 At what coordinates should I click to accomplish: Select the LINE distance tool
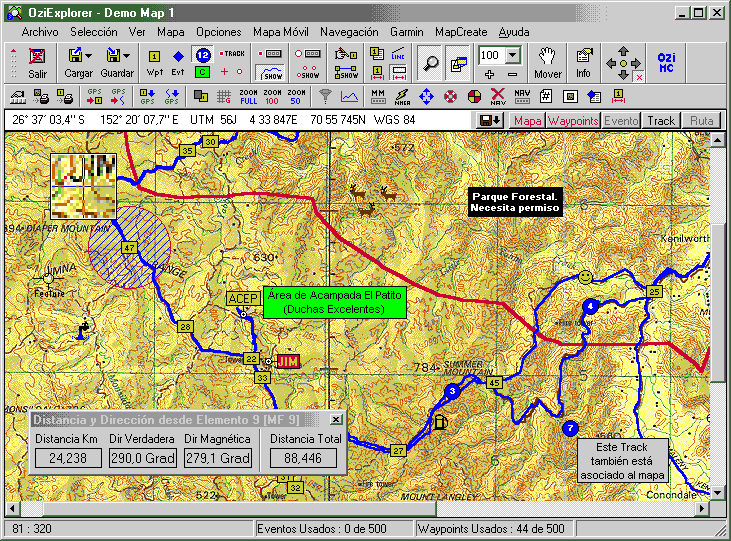(x=398, y=54)
